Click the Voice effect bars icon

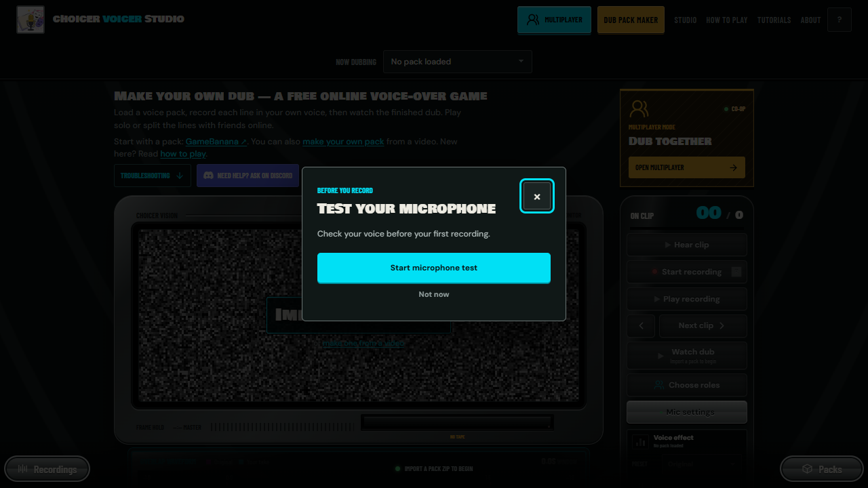(640, 441)
